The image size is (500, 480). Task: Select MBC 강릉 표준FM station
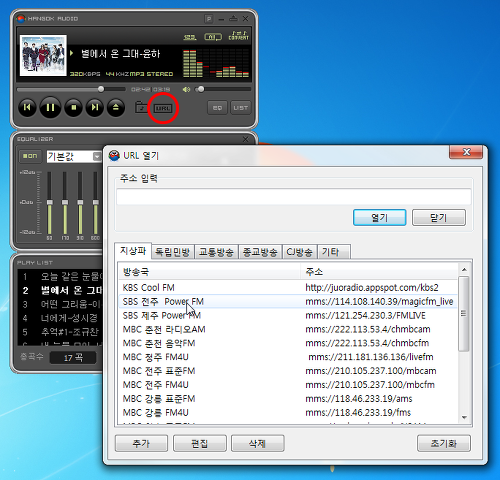[x=288, y=399]
